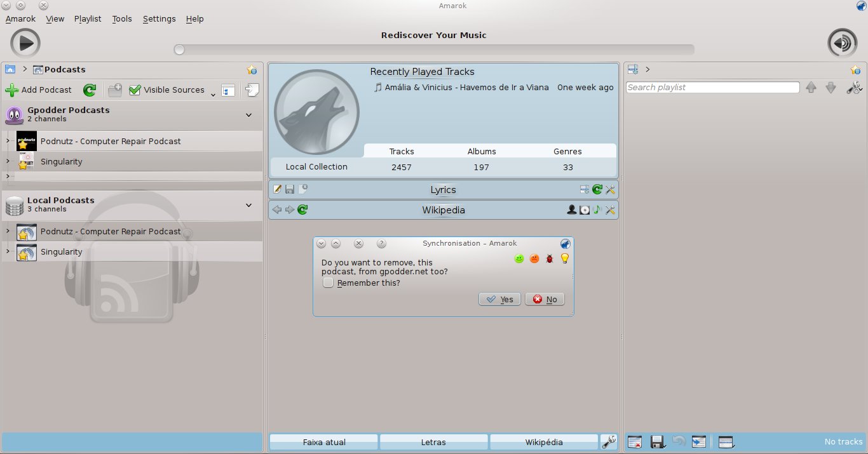Open Lyrics applet settings wrench

pyautogui.click(x=610, y=189)
